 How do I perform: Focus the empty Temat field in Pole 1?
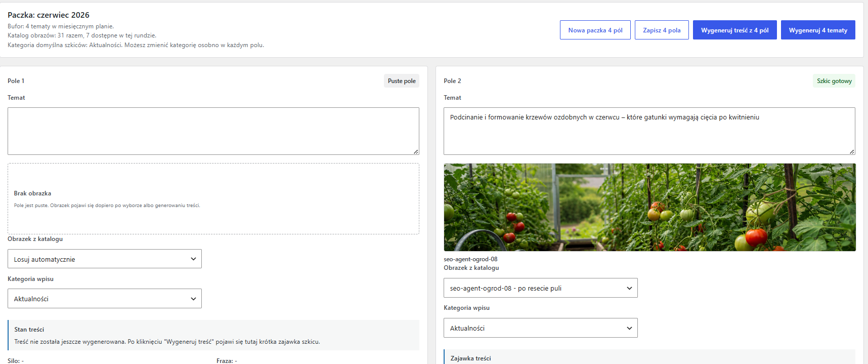point(213,131)
